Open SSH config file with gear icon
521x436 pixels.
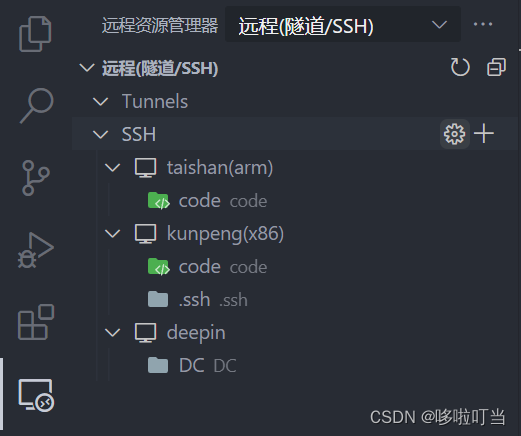pos(454,134)
